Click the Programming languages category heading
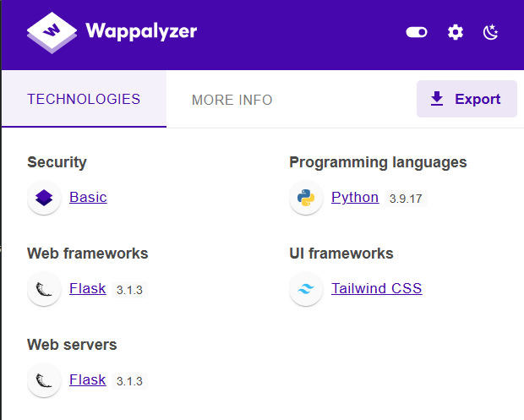Image resolution: width=524 pixels, height=420 pixels. (378, 162)
